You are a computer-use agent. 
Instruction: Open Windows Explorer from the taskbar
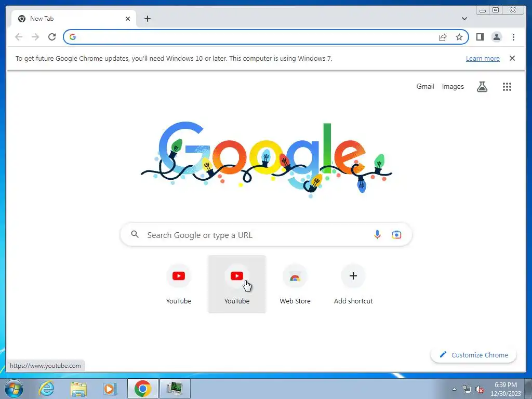[78, 389]
